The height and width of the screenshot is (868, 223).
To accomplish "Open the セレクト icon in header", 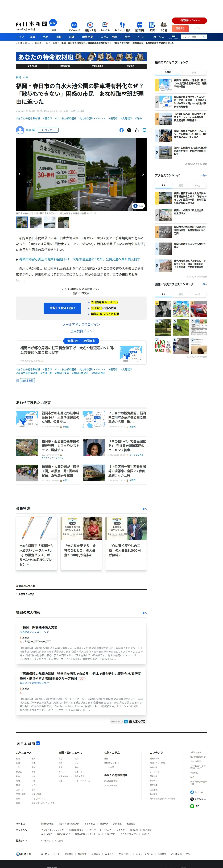I will point(105,25).
